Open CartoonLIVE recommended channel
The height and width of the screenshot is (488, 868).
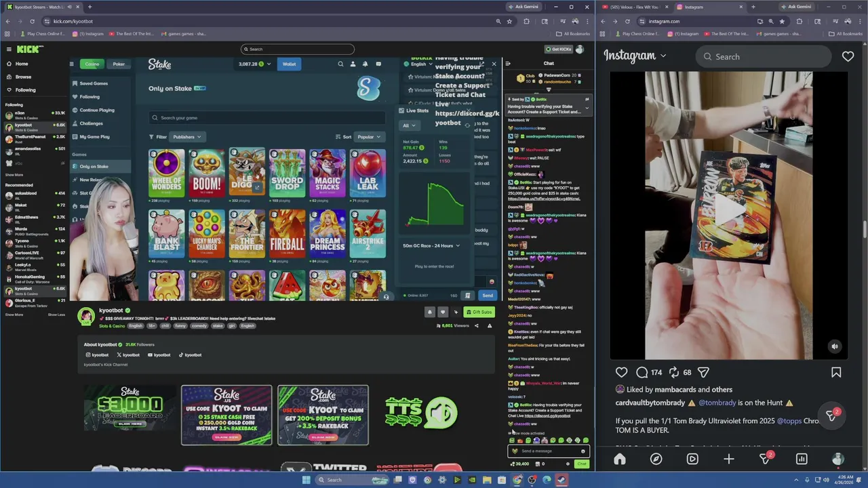tap(34, 254)
